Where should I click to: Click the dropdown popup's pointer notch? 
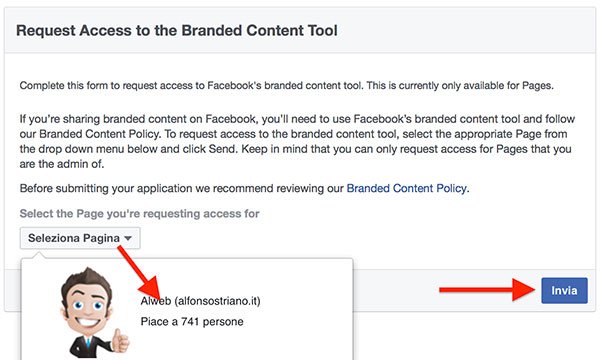coord(39,255)
